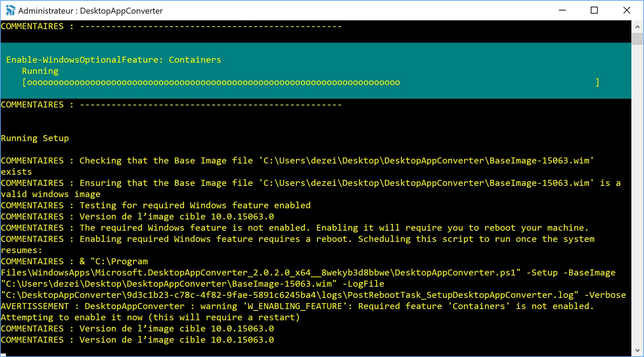644x357 pixels.
Task: Maximize the DesktopAppConverter console window
Action: pyautogui.click(x=594, y=10)
